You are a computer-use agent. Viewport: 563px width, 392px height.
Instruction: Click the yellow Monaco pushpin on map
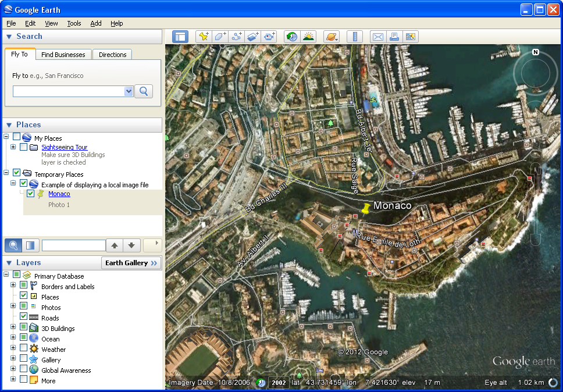pyautogui.click(x=365, y=209)
